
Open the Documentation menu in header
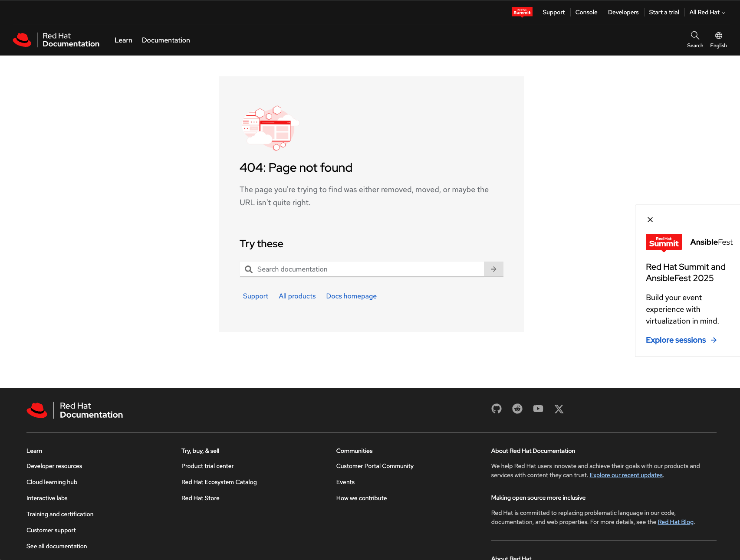[x=166, y=40]
